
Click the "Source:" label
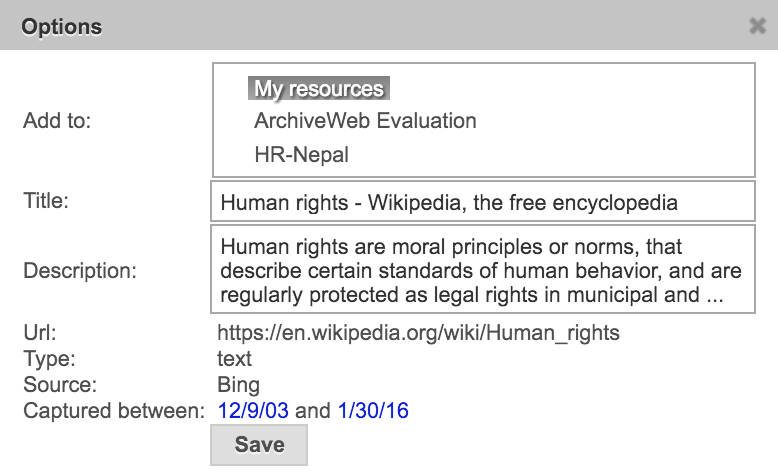coord(59,385)
